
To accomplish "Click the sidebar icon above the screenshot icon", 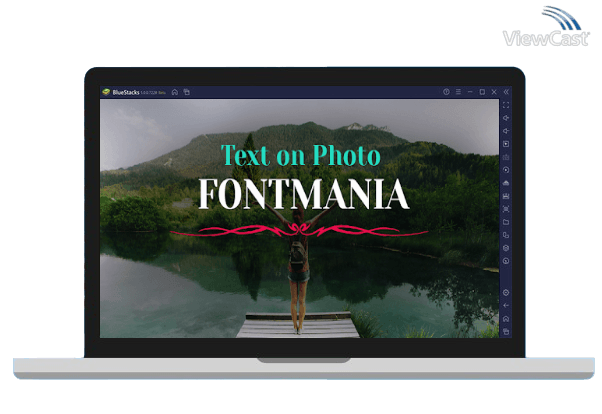I will (506, 196).
